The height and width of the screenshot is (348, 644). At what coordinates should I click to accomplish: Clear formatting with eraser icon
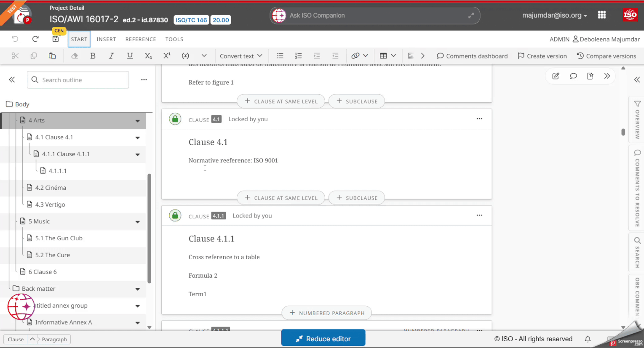tap(75, 56)
